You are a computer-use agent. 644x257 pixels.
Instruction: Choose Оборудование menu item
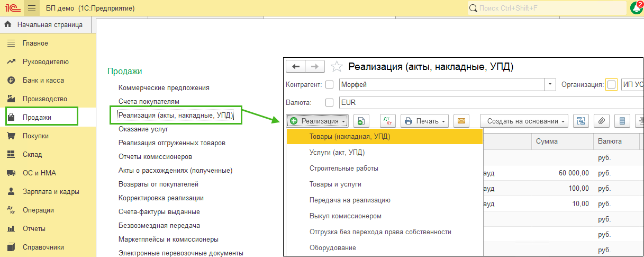(385, 248)
